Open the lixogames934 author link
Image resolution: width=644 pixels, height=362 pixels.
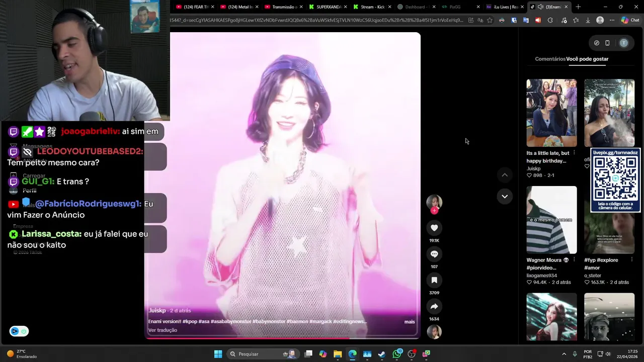[x=542, y=276]
